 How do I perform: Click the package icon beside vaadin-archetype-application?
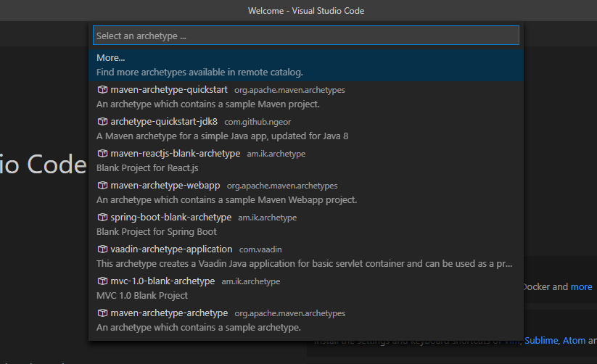(x=102, y=249)
